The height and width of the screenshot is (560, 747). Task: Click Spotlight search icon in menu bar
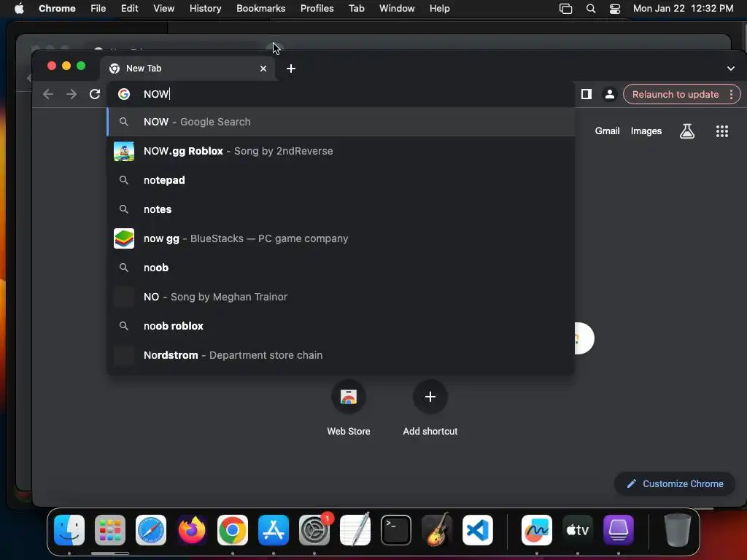point(591,8)
